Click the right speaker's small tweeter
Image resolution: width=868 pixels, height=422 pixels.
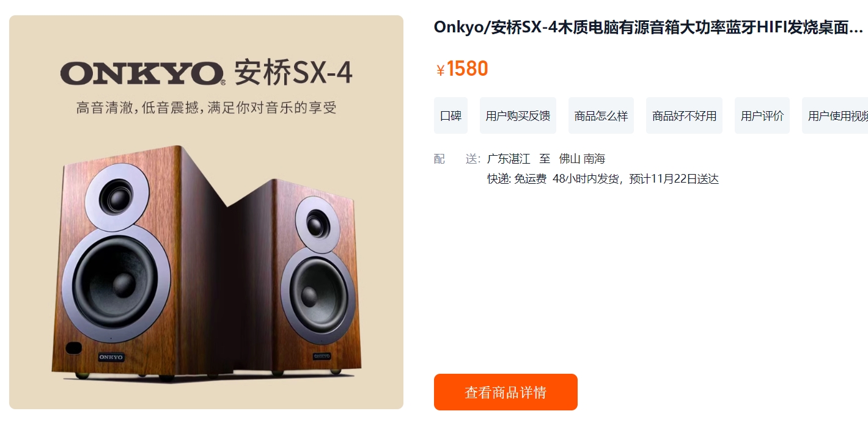tap(318, 222)
